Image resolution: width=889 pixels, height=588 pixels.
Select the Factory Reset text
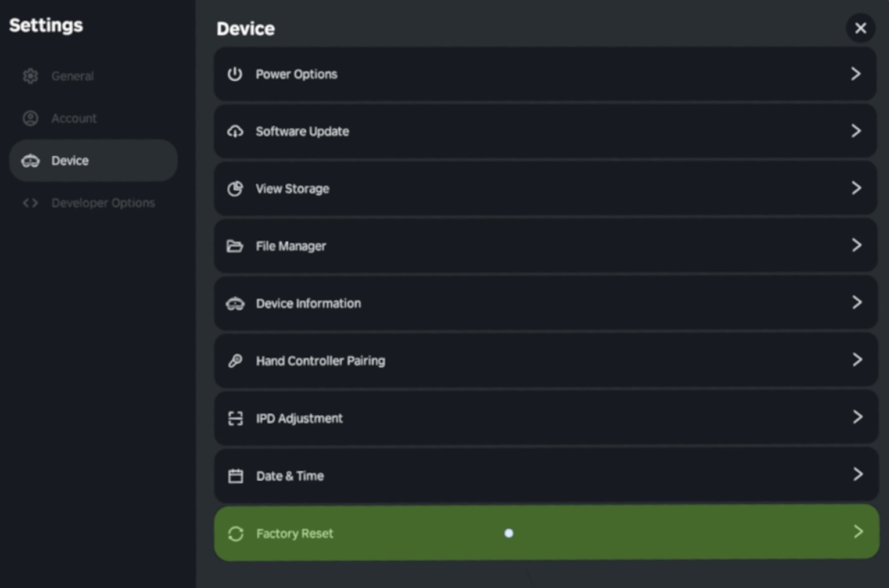[x=295, y=533]
